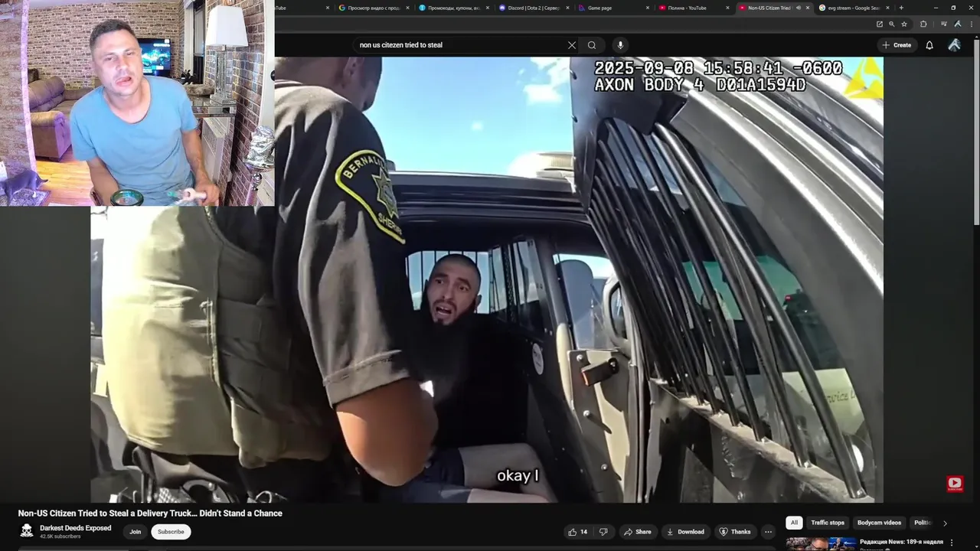This screenshot has width=980, height=551.
Task: Open a new browser tab
Action: [x=901, y=8]
